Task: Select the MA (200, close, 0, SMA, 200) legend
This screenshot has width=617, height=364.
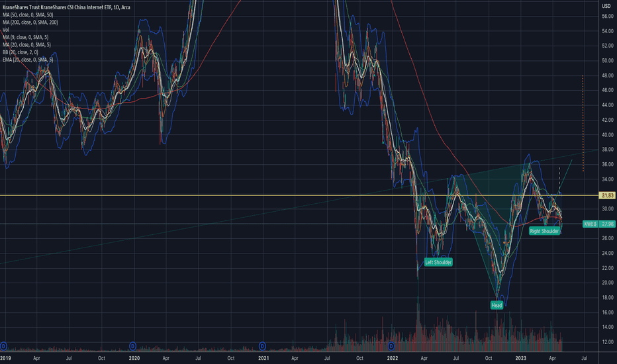Action: [x=30, y=22]
